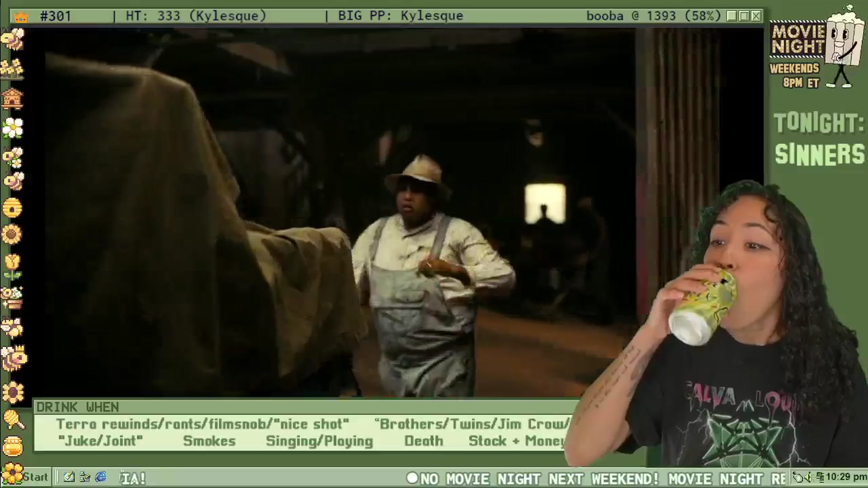Click the potted flowers icon with sparkles
868x488 pixels.
12,298
